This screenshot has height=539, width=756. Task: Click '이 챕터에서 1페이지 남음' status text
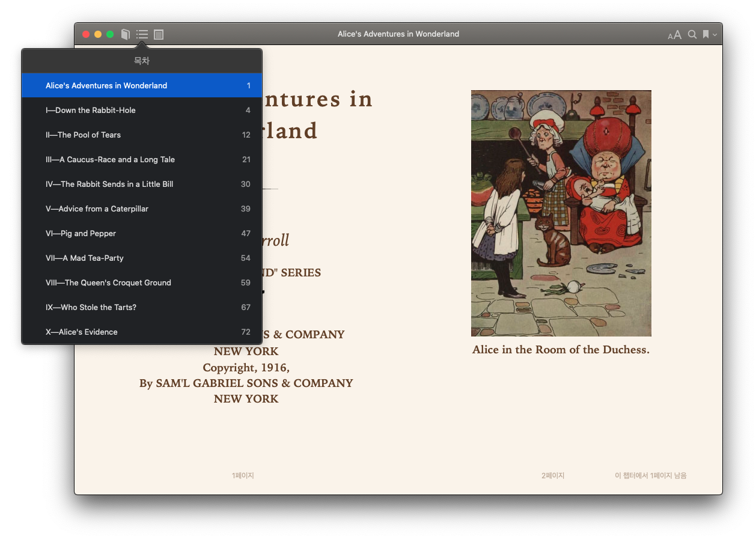click(651, 476)
